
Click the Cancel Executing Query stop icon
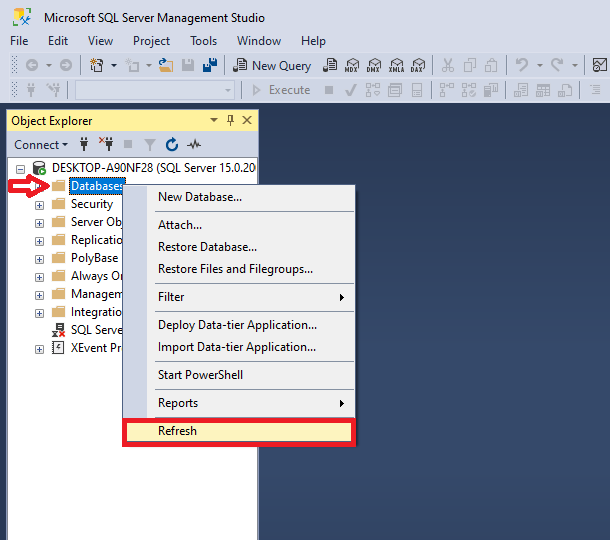pyautogui.click(x=329, y=90)
